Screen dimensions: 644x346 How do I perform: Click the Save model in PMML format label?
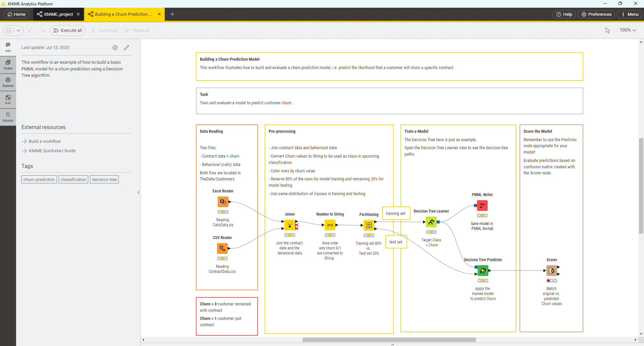[482, 226]
